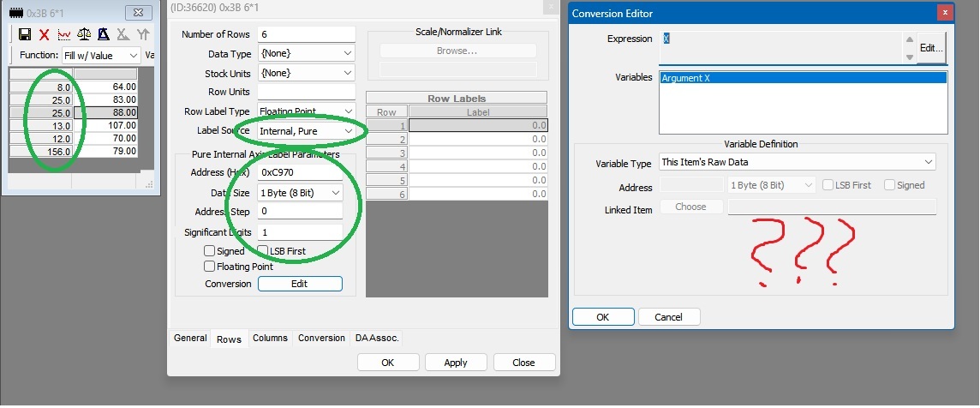
Task: Switch to the Columns tab
Action: point(270,339)
